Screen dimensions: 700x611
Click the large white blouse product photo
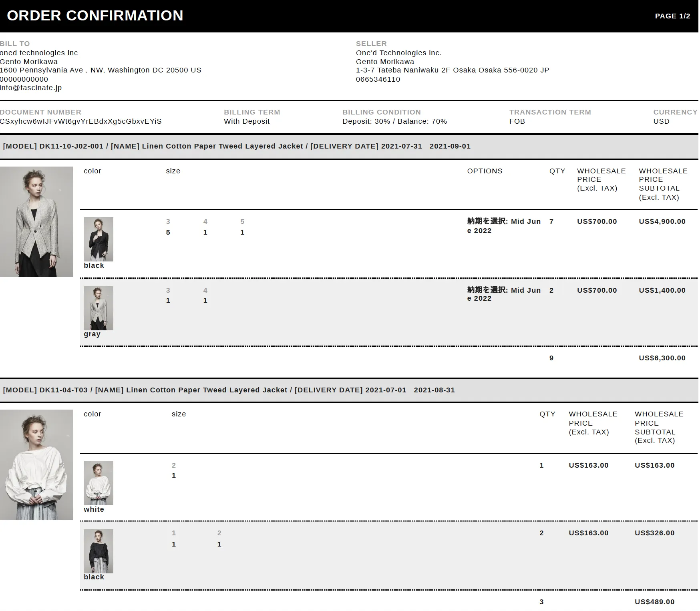tap(36, 465)
